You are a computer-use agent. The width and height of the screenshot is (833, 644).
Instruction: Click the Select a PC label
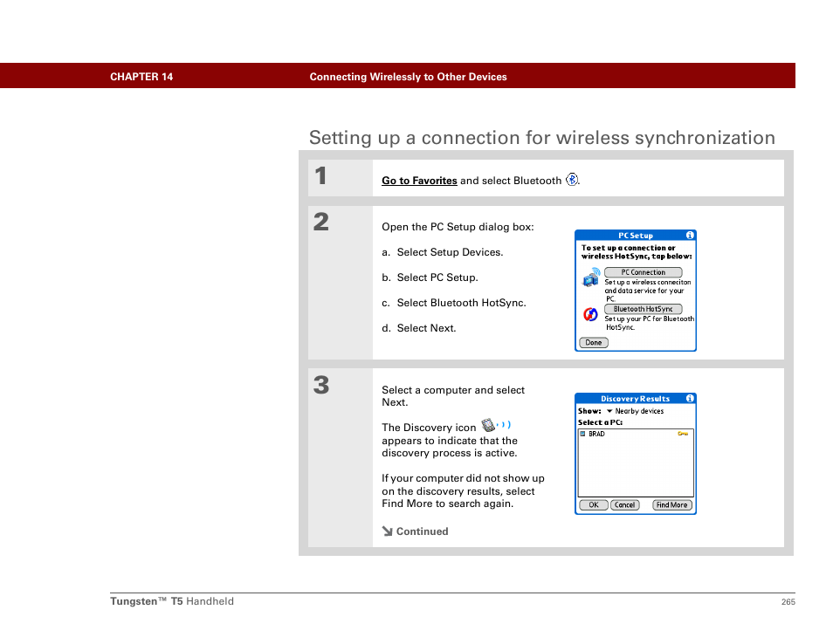point(601,422)
